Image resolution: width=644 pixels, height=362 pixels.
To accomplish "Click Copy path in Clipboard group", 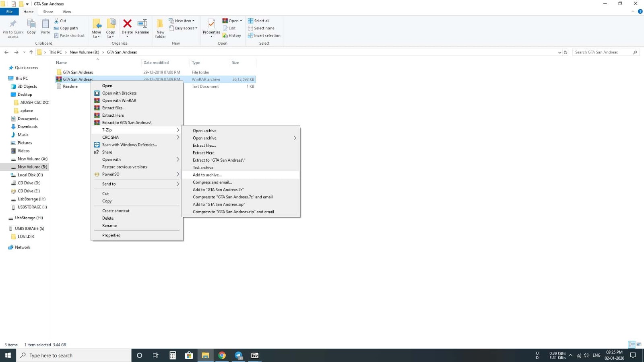I will [66, 28].
